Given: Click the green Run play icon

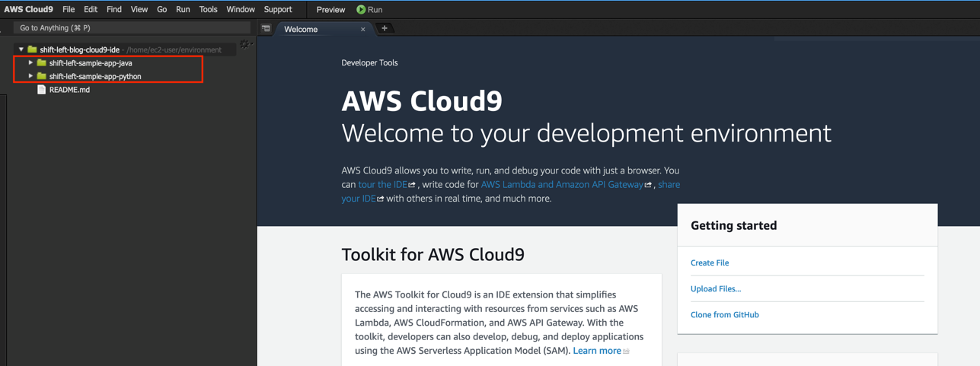Looking at the screenshot, I should tap(361, 10).
